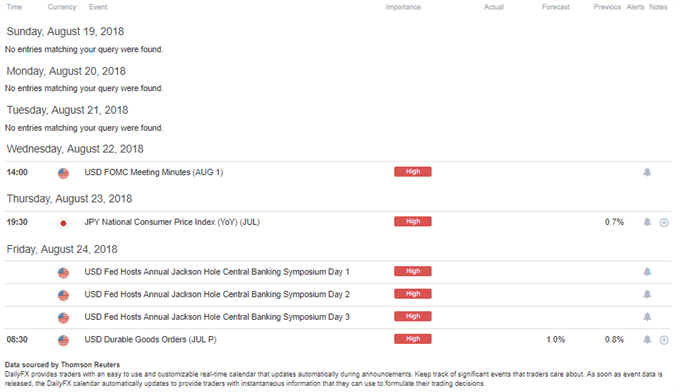Add note plus icon for Durable Goods Orders
The image size is (680, 392).
pos(664,340)
